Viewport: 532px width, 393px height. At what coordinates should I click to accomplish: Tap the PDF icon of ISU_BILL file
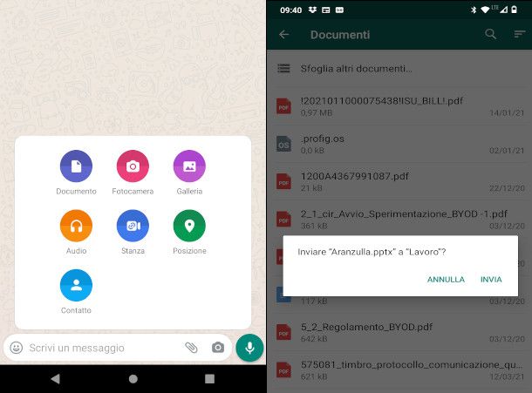pyautogui.click(x=283, y=106)
